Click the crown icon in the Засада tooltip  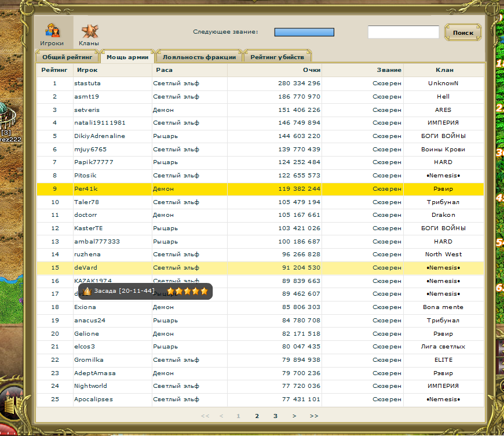pyautogui.click(x=87, y=291)
